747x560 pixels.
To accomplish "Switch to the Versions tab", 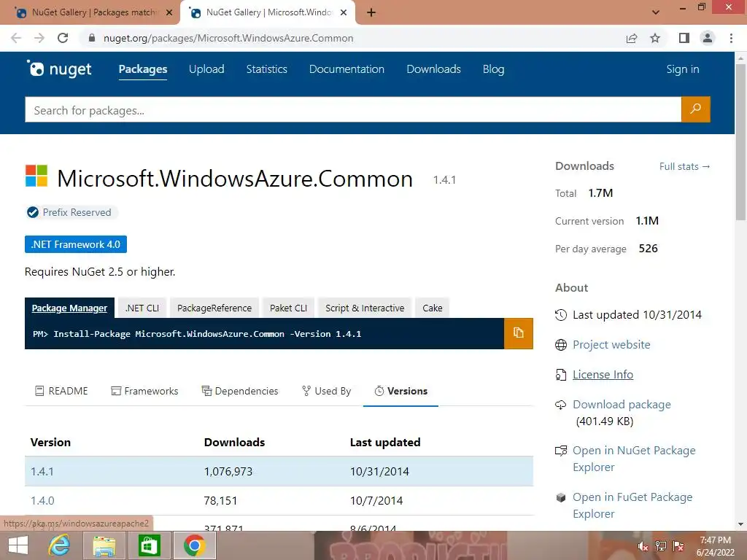I will click(400, 391).
